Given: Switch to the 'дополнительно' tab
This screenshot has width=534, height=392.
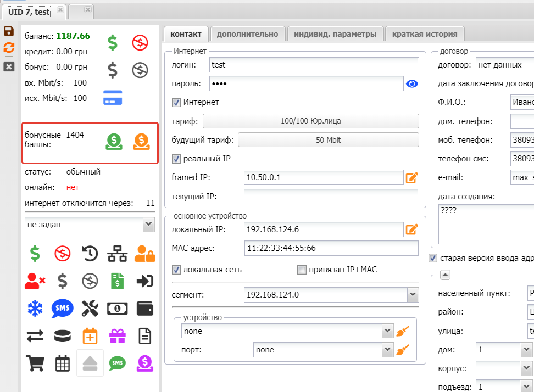Looking at the screenshot, I should point(247,34).
